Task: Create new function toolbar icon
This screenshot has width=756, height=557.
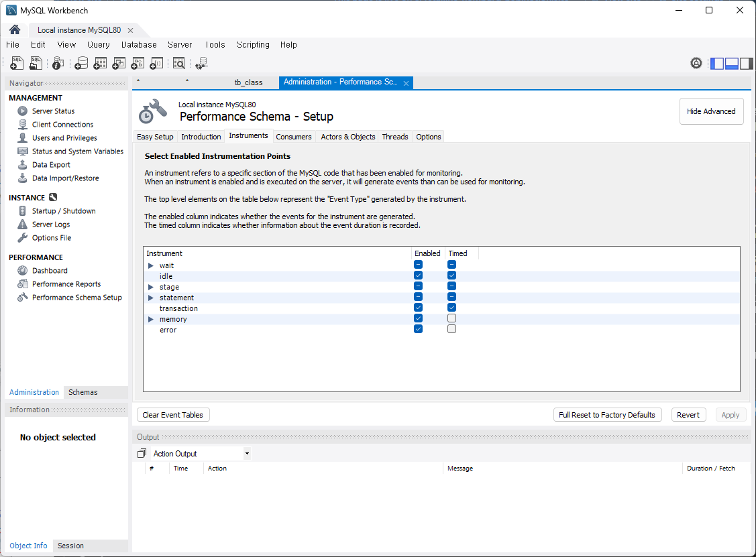Action: click(x=156, y=63)
